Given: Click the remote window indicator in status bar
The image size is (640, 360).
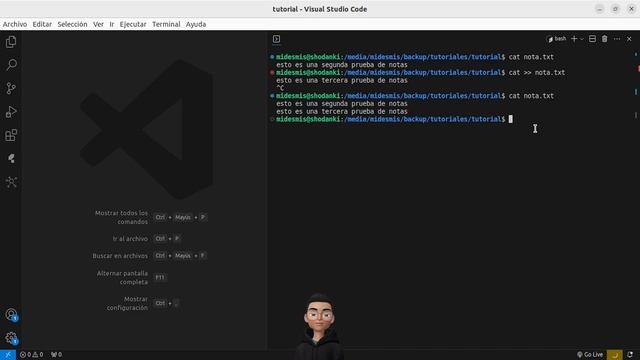Looking at the screenshot, I should click(8, 355).
